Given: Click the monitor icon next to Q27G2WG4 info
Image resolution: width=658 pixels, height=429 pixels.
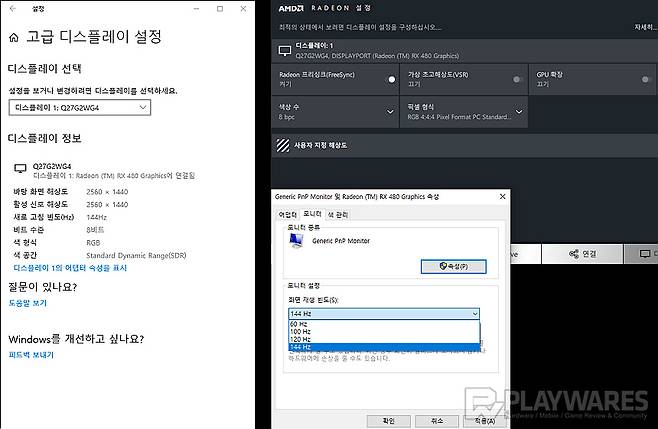Looking at the screenshot, I should pos(21,169).
